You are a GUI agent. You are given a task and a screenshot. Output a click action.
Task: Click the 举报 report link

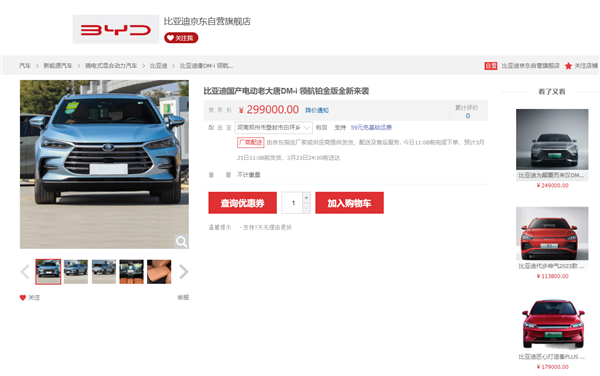click(x=183, y=297)
